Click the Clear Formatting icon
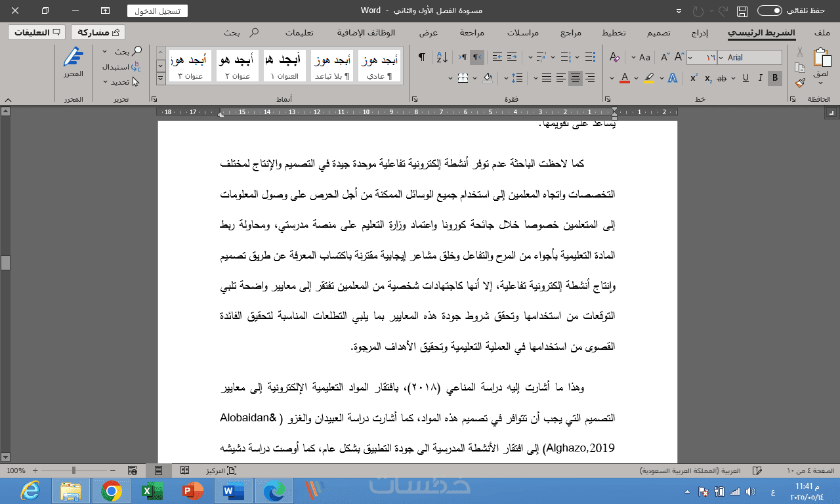840x504 pixels. [x=614, y=57]
